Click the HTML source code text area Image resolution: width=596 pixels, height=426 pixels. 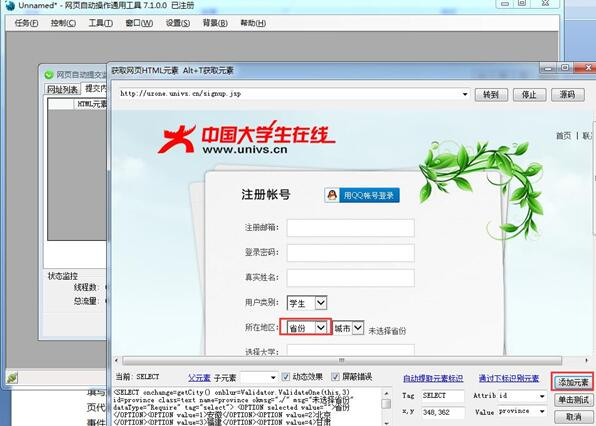click(x=246, y=407)
